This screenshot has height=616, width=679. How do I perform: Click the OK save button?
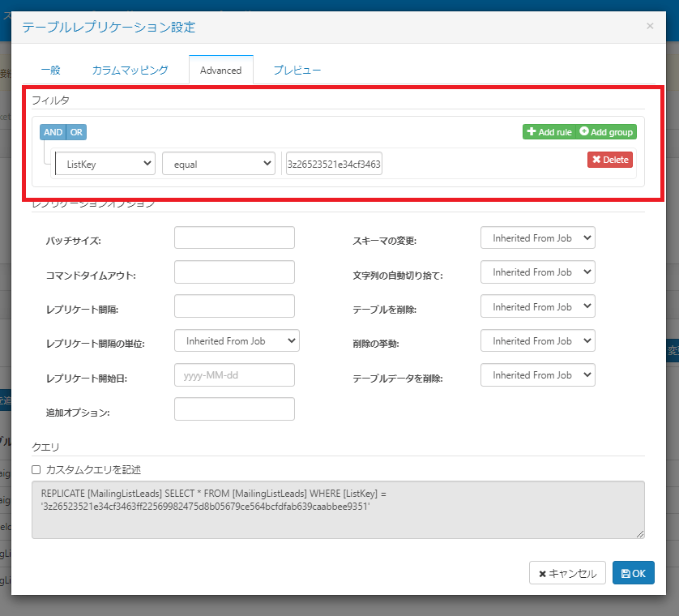click(633, 573)
